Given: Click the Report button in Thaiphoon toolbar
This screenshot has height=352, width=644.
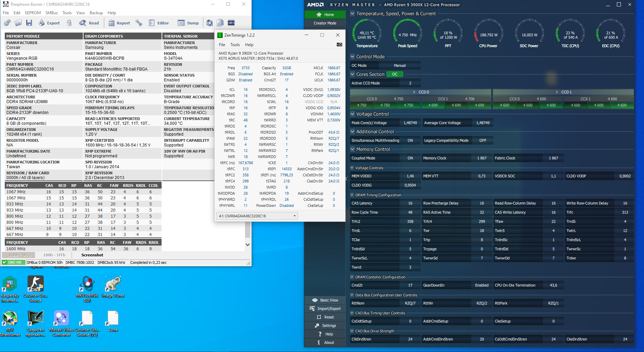Looking at the screenshot, I should coord(119,23).
